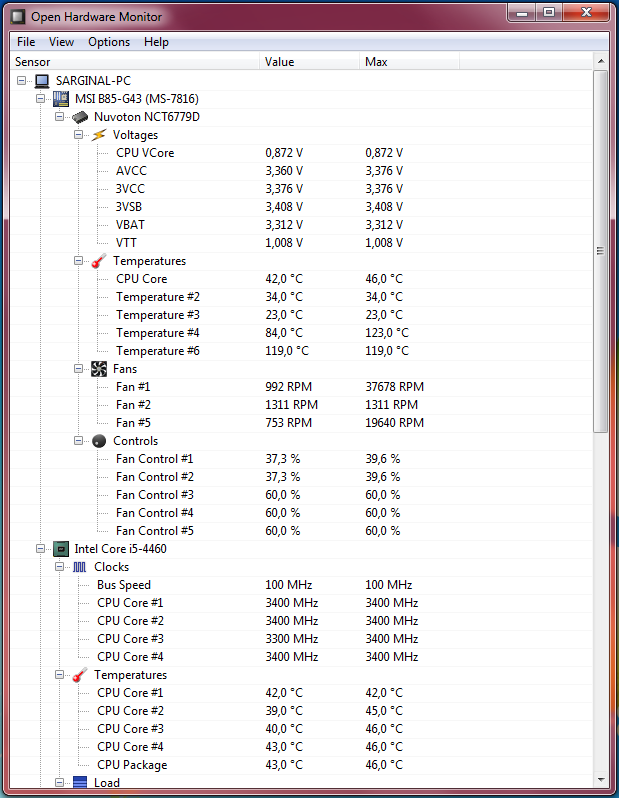Click the Sensor column header

[134, 62]
